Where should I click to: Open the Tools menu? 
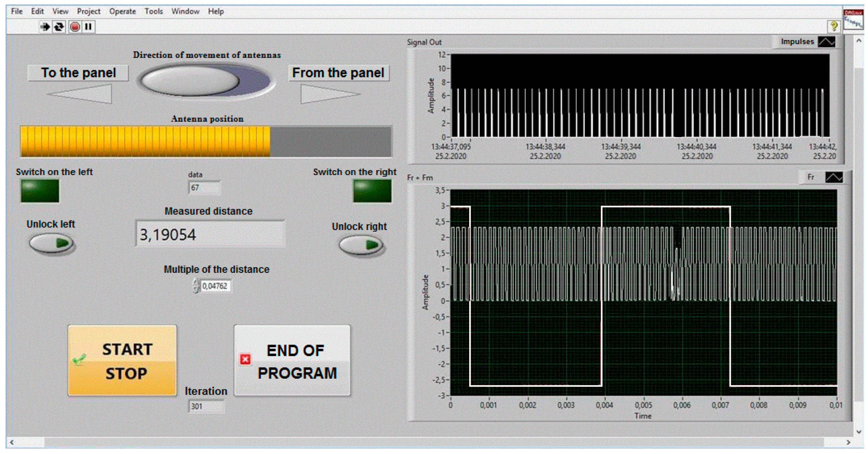[x=154, y=11]
